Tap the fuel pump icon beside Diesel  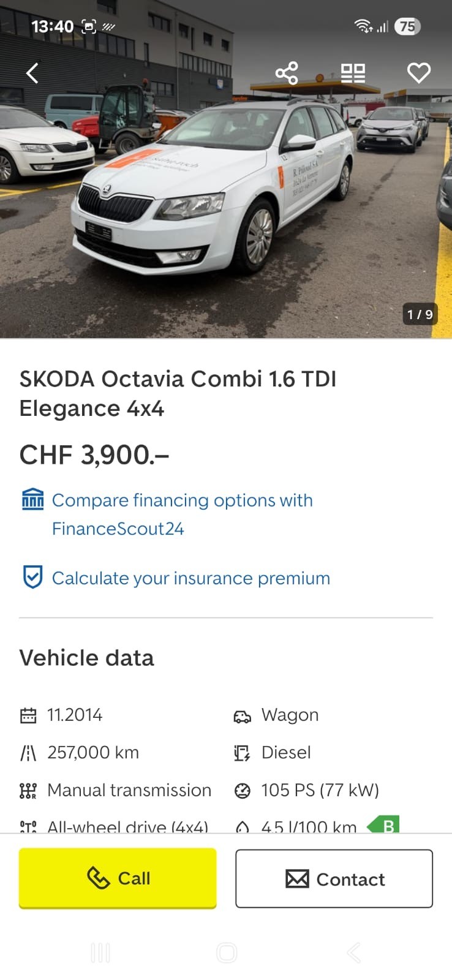click(243, 753)
